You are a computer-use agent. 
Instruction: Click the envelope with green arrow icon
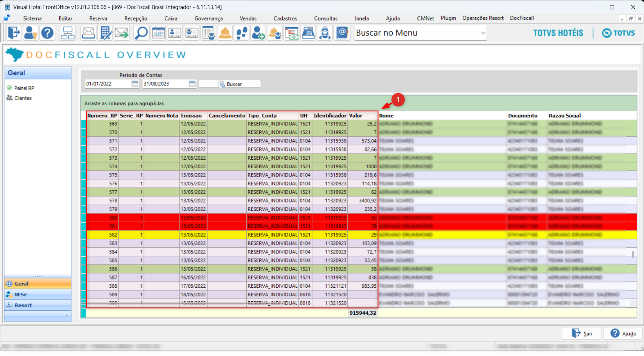click(x=122, y=33)
